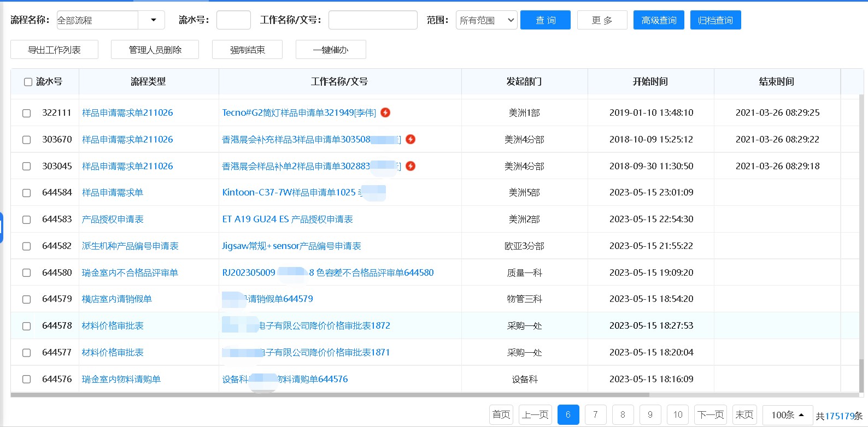Screen dimensions: 868x427
Task: Go to 末页 last page
Action: pos(744,415)
